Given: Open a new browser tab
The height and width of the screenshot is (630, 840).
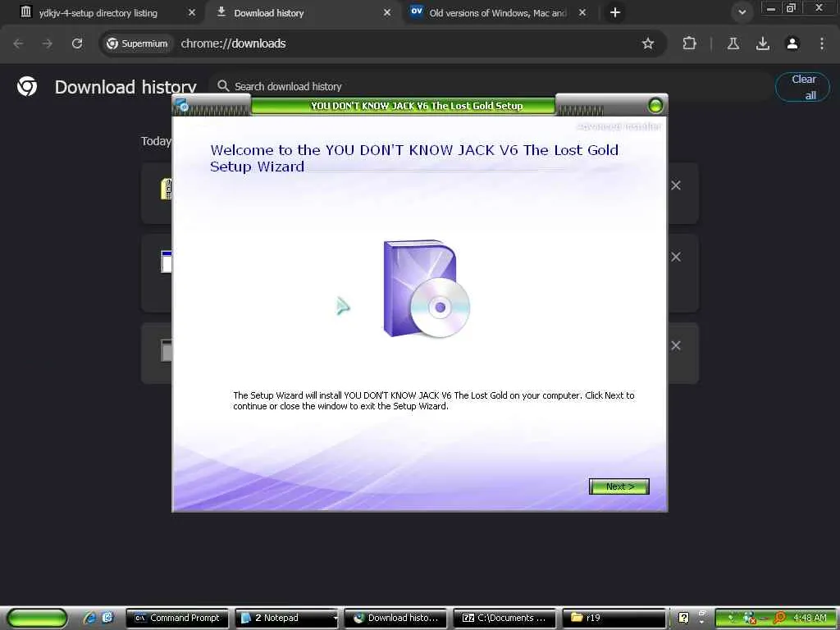Looking at the screenshot, I should point(615,12).
